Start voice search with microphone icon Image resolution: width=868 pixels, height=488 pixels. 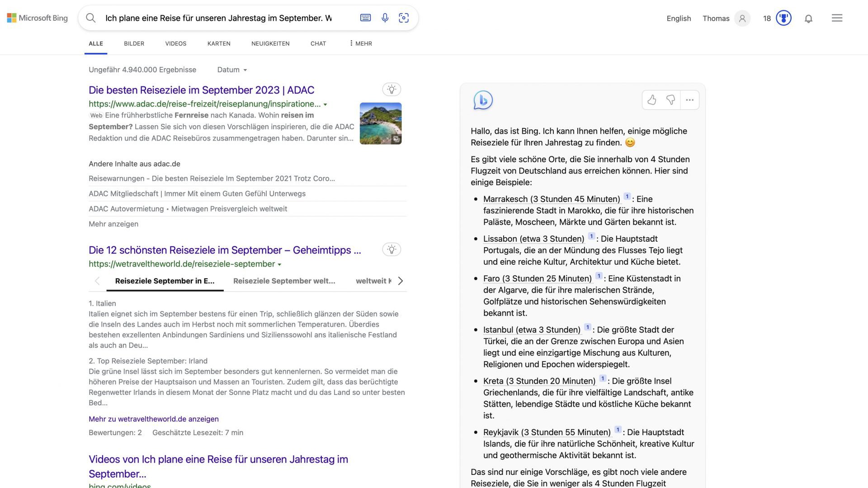[385, 18]
